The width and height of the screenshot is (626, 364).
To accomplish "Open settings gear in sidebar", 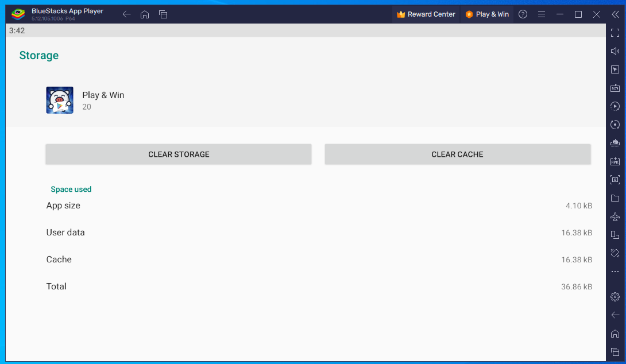I will coord(615,297).
